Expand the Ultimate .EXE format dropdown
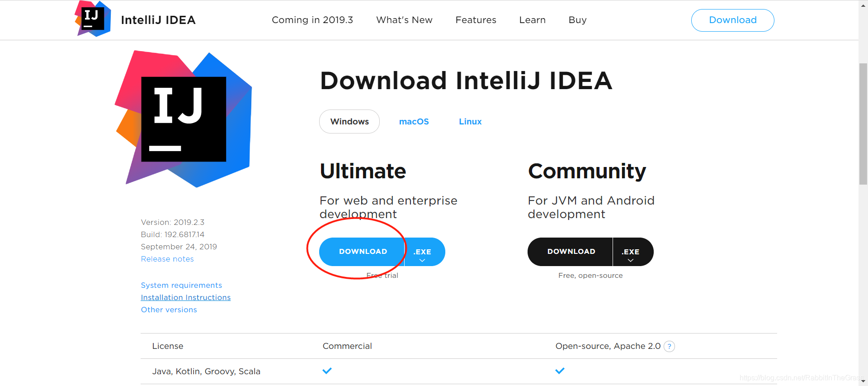 tap(425, 252)
